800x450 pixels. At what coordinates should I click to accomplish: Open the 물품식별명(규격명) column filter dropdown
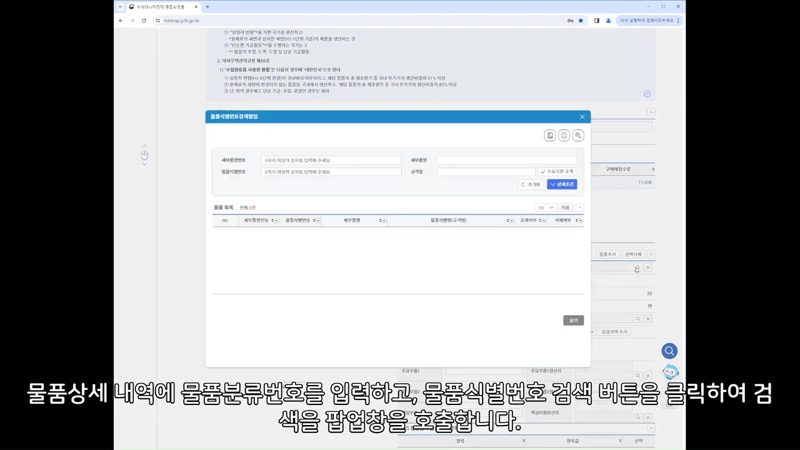(x=510, y=220)
